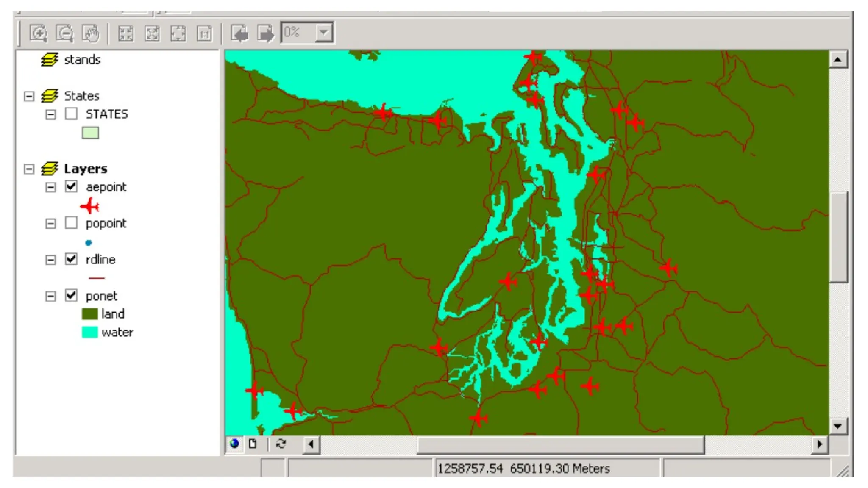Turn on the STATES layer checkbox
Screen dimensions: 868x488
(x=71, y=114)
